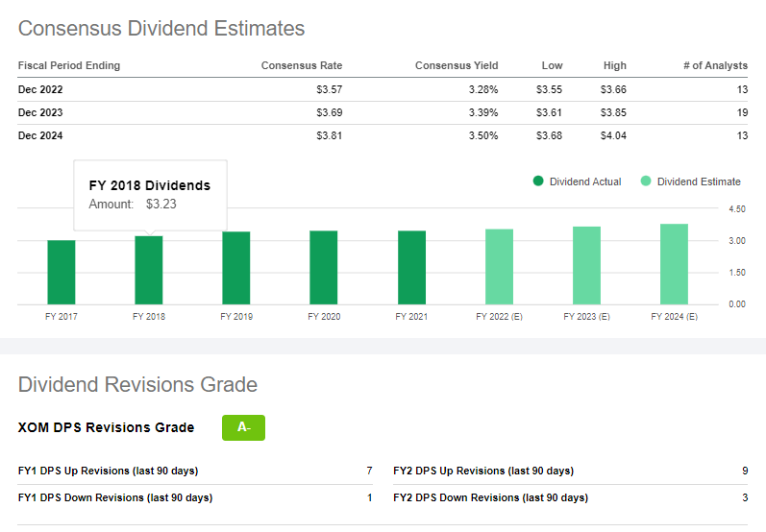Screen dimensions: 766x532
Task: Click the High column header
Action: pos(614,65)
